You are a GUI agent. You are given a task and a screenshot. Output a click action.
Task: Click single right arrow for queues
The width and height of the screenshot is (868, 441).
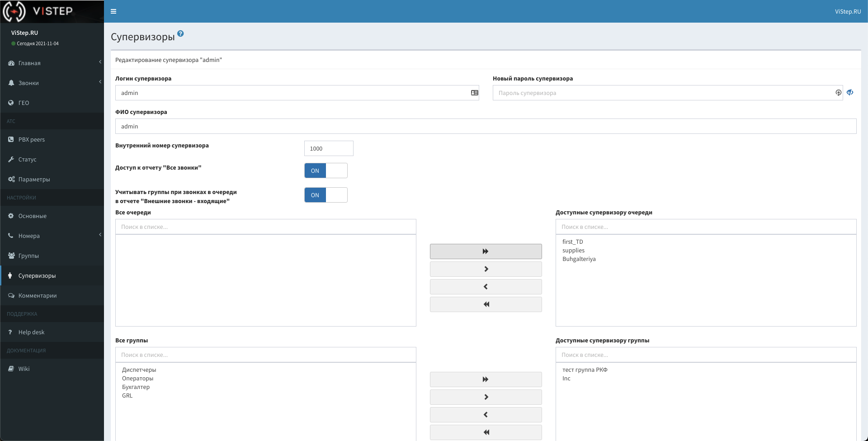coord(486,269)
